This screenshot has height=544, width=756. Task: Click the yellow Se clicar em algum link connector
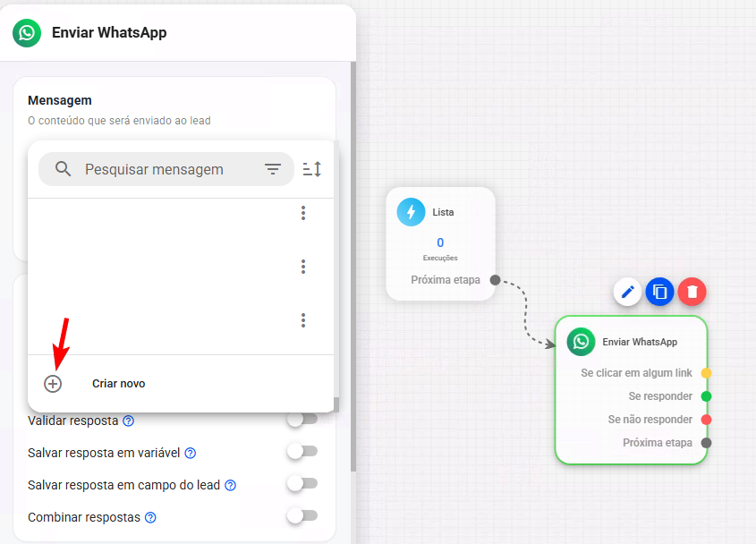[x=706, y=373]
